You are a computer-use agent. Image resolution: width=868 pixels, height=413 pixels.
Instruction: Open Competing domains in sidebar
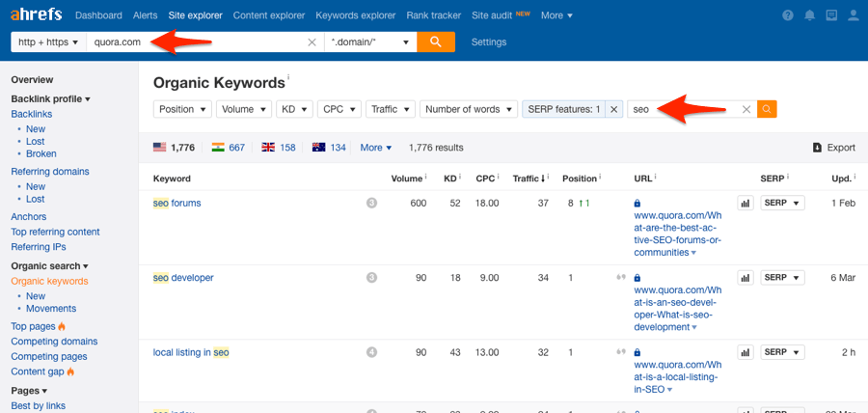pyautogui.click(x=54, y=342)
